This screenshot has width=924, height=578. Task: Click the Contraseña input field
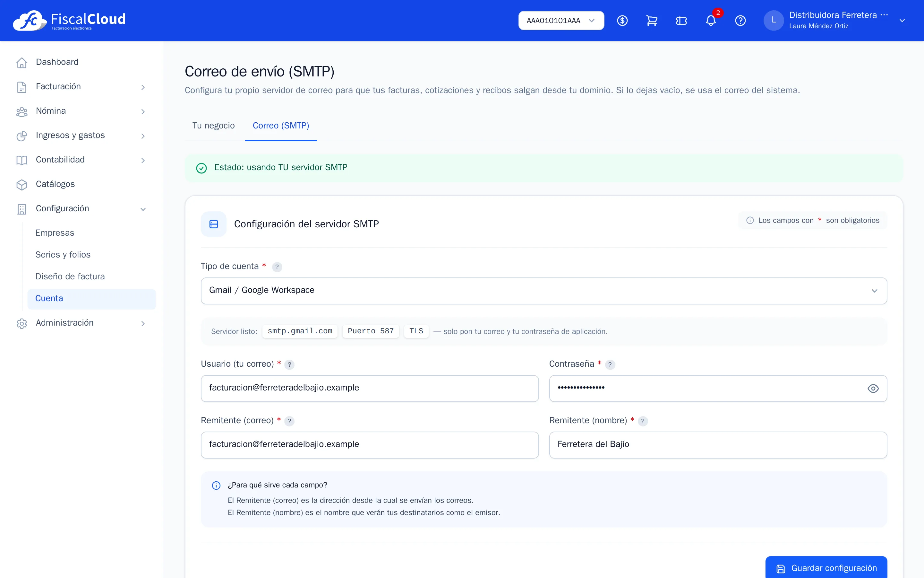tap(718, 389)
